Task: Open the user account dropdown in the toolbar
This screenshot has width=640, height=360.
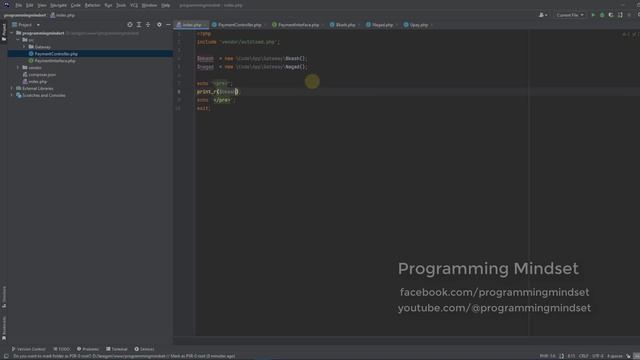Action: pyautogui.click(x=543, y=15)
